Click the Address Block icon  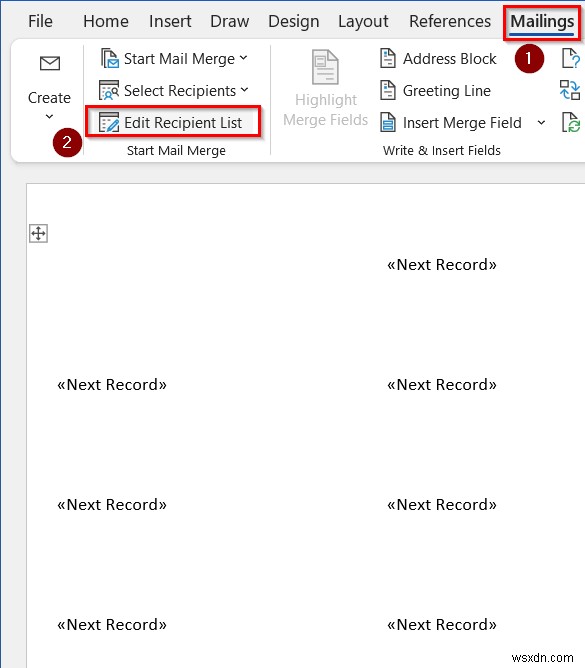tap(388, 58)
